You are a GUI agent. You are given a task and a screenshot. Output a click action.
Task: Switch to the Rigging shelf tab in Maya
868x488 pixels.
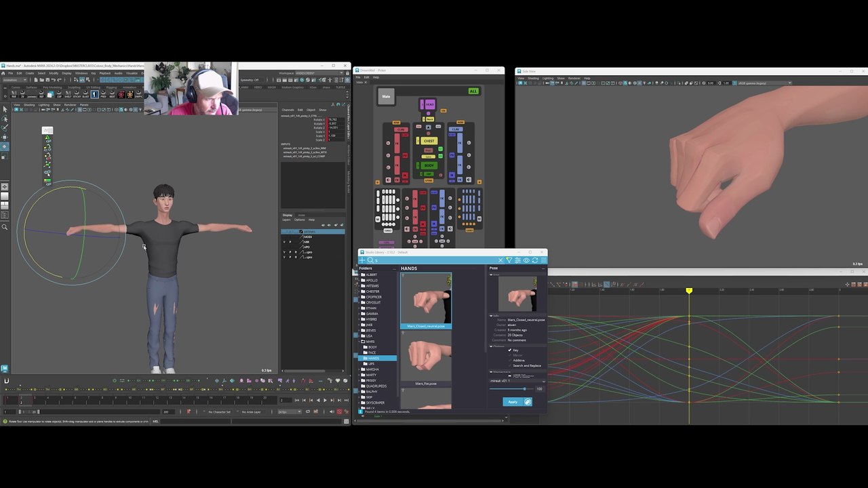coord(111,87)
